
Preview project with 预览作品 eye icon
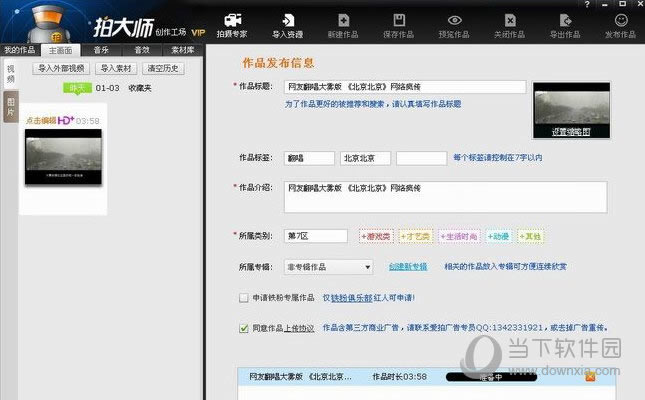455,24
